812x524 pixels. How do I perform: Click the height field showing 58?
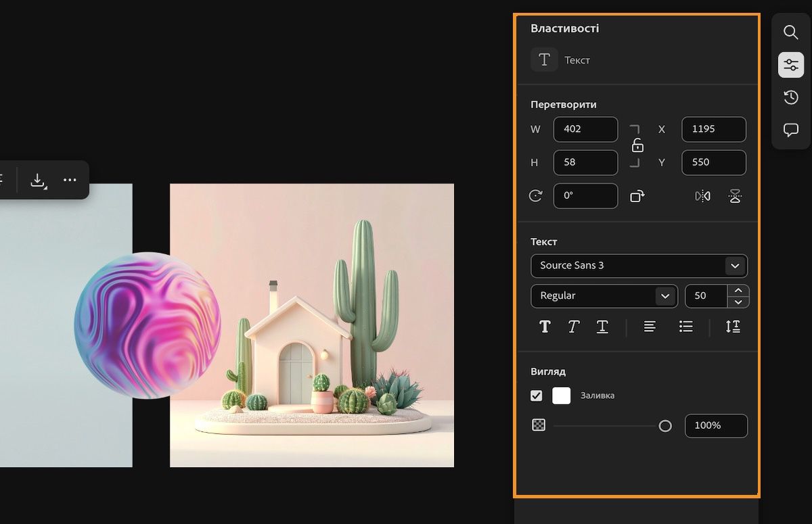(585, 162)
